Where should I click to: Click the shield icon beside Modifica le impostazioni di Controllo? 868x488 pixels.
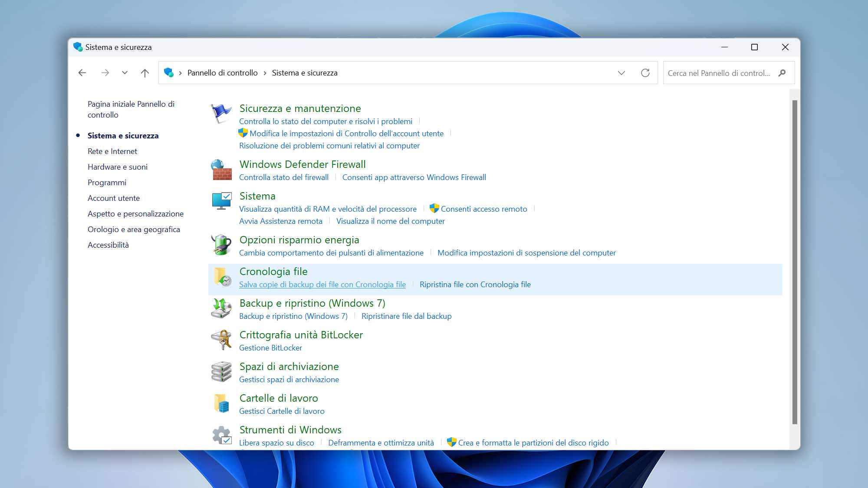[243, 133]
